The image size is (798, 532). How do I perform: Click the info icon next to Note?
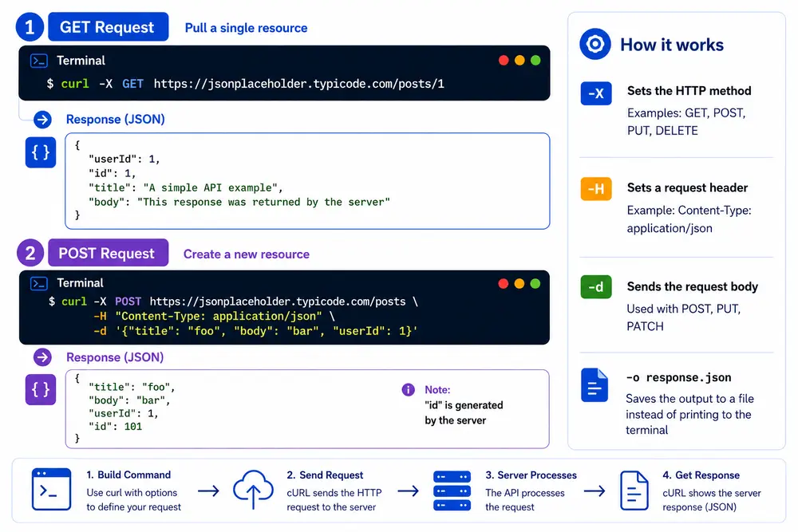click(x=408, y=389)
